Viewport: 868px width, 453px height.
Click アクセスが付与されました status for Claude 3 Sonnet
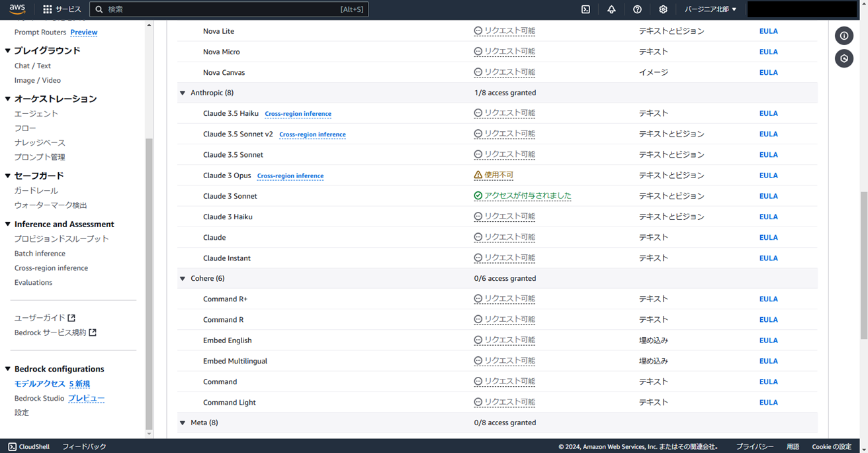coord(527,196)
